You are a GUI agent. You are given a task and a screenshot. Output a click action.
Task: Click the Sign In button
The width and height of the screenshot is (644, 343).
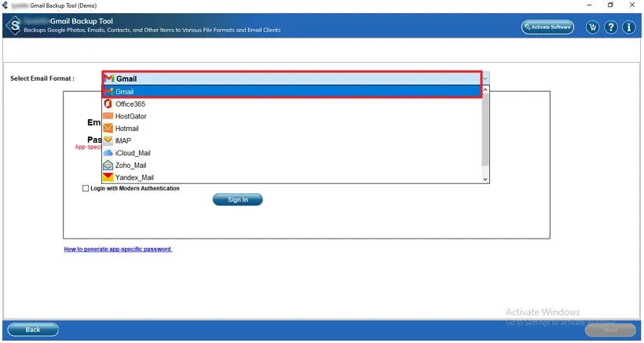click(237, 199)
